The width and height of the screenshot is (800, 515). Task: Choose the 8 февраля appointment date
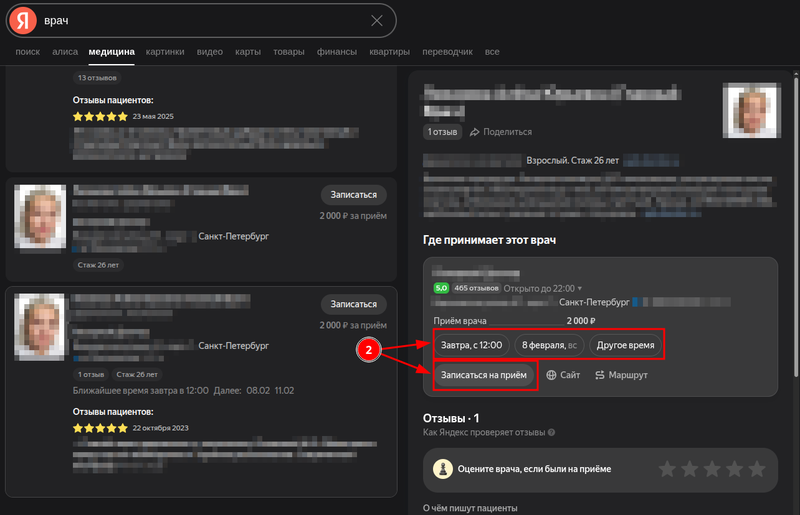coord(549,345)
